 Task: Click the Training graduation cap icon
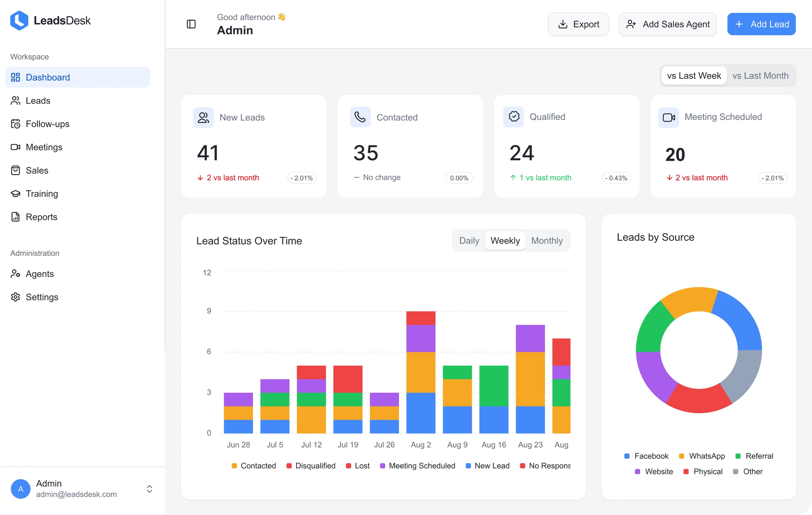pyautogui.click(x=16, y=194)
